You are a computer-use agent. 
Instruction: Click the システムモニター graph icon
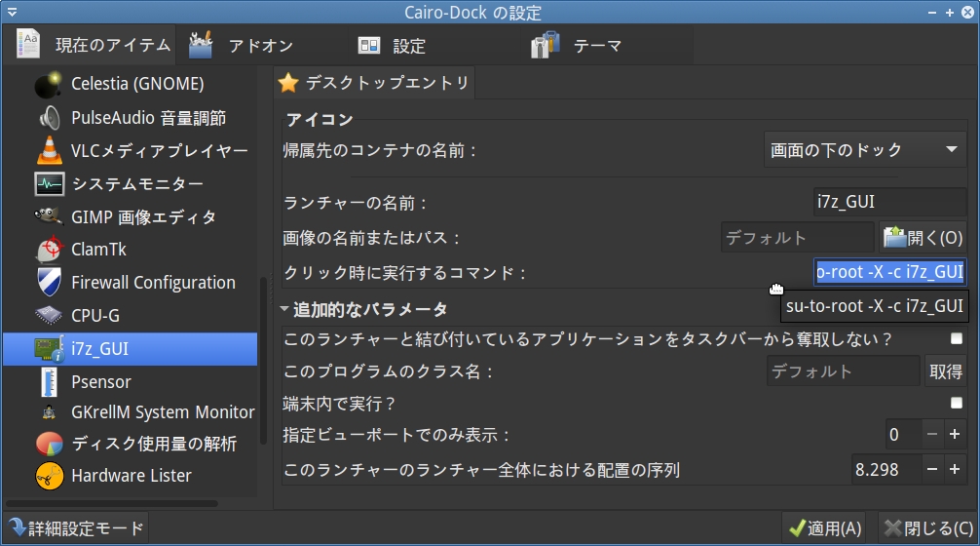(49, 184)
